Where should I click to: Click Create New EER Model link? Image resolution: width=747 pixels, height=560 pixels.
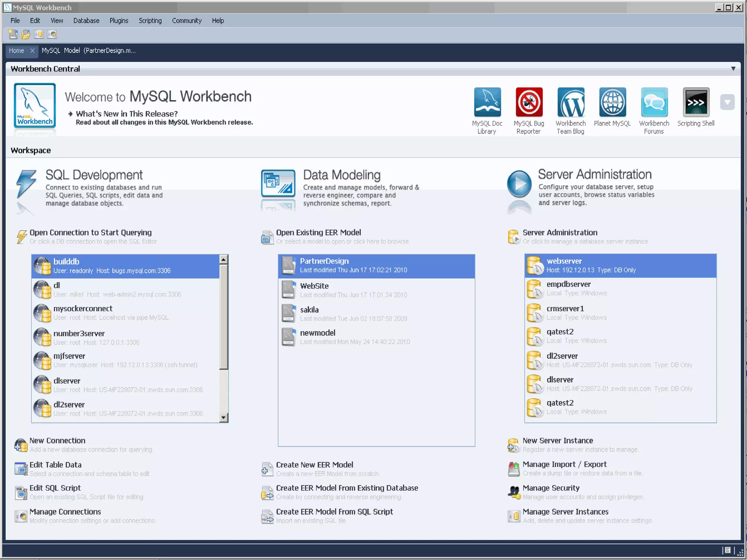pyautogui.click(x=314, y=465)
